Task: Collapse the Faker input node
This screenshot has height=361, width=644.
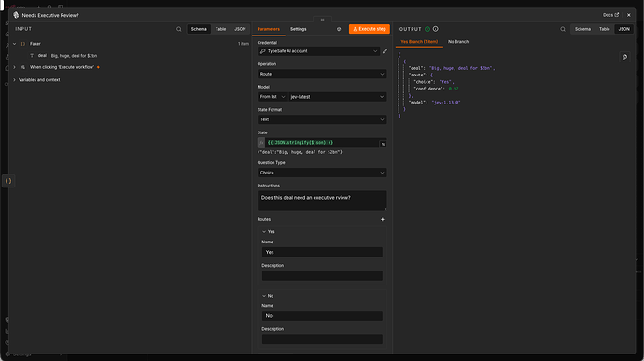Action: click(x=14, y=44)
